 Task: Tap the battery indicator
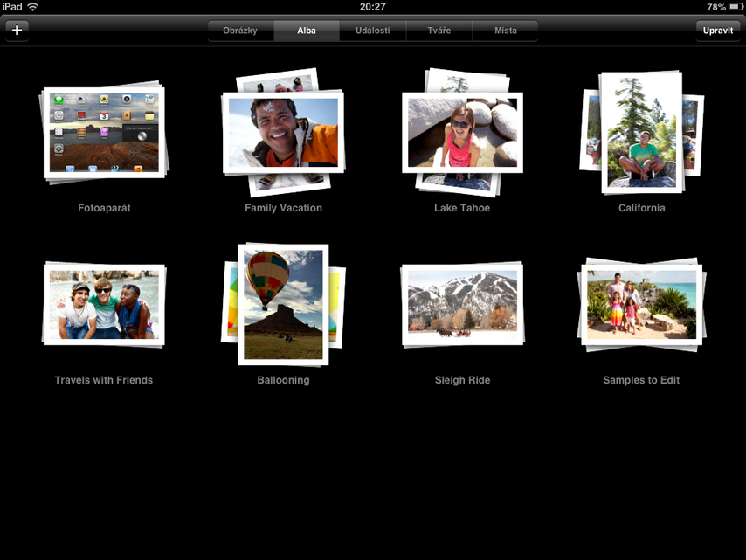coord(734,6)
